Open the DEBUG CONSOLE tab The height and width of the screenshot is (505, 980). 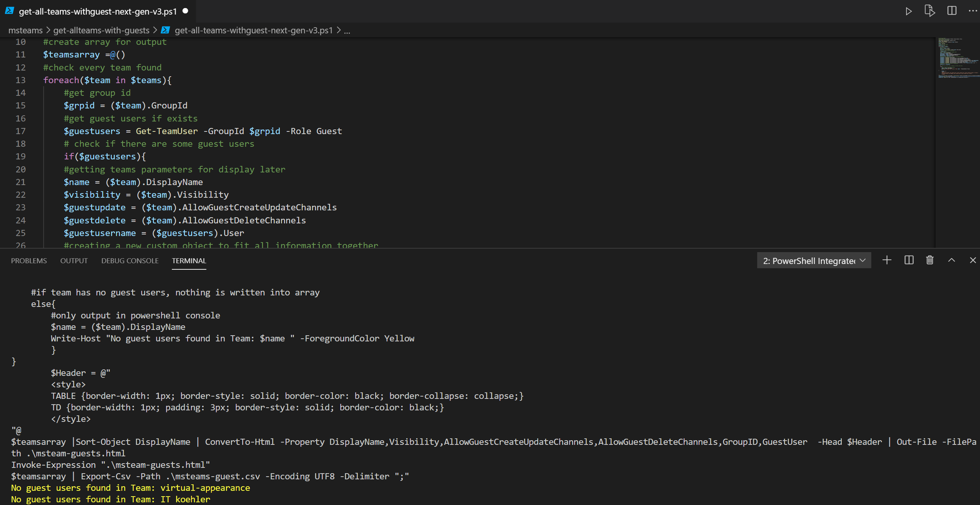[130, 261]
